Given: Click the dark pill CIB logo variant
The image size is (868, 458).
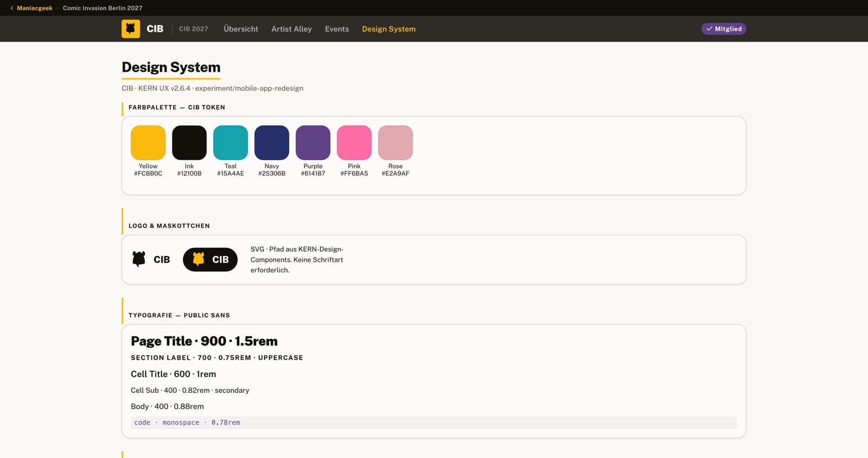Looking at the screenshot, I should point(210,259).
